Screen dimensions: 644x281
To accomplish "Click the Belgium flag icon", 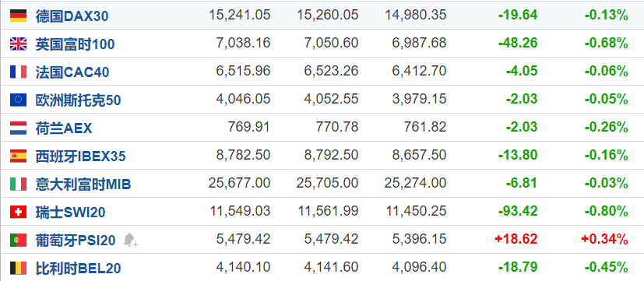I will (18, 268).
